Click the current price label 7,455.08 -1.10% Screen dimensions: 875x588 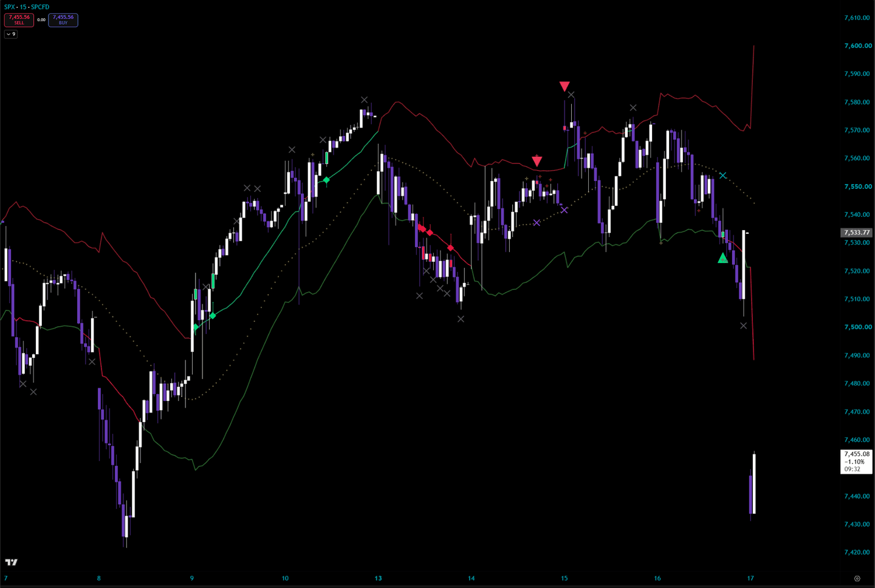point(856,462)
